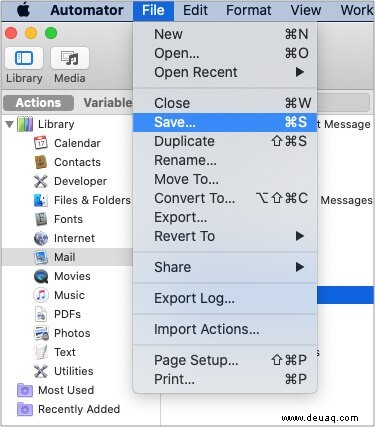Expand the Share submenu arrow

[300, 267]
